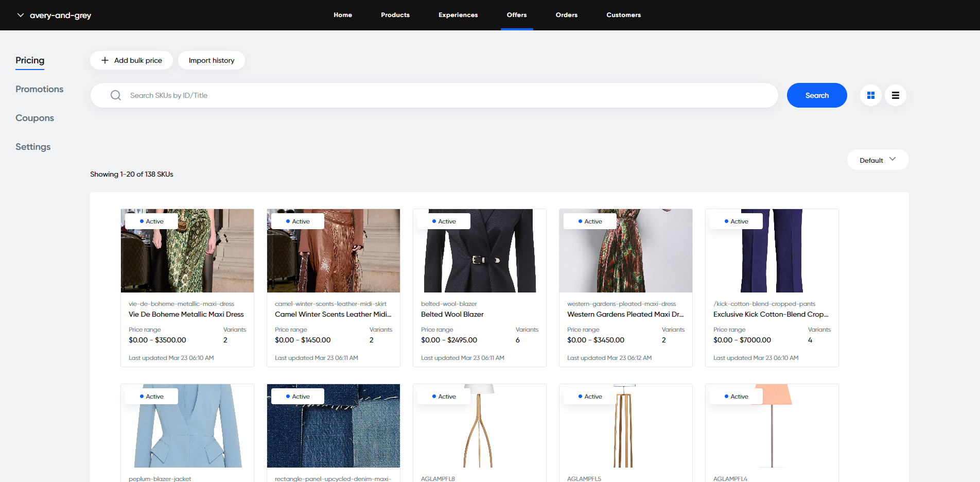This screenshot has width=980, height=482.
Task: Click the Active badge on Belted Wool Blazer
Action: (x=444, y=221)
